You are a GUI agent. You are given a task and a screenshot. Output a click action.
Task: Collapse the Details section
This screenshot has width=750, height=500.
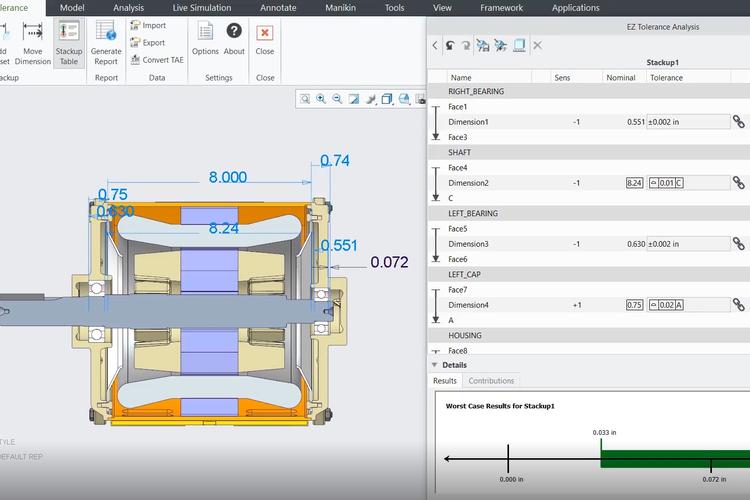pyautogui.click(x=433, y=365)
